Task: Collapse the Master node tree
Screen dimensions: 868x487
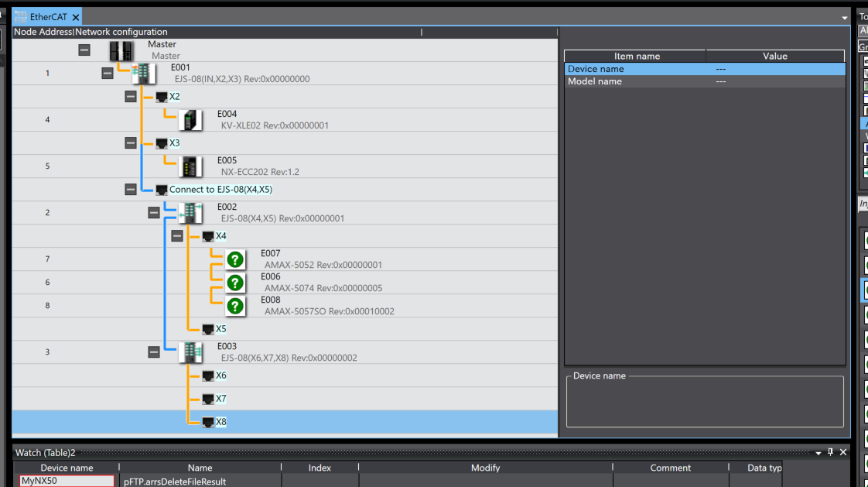Action: 84,50
